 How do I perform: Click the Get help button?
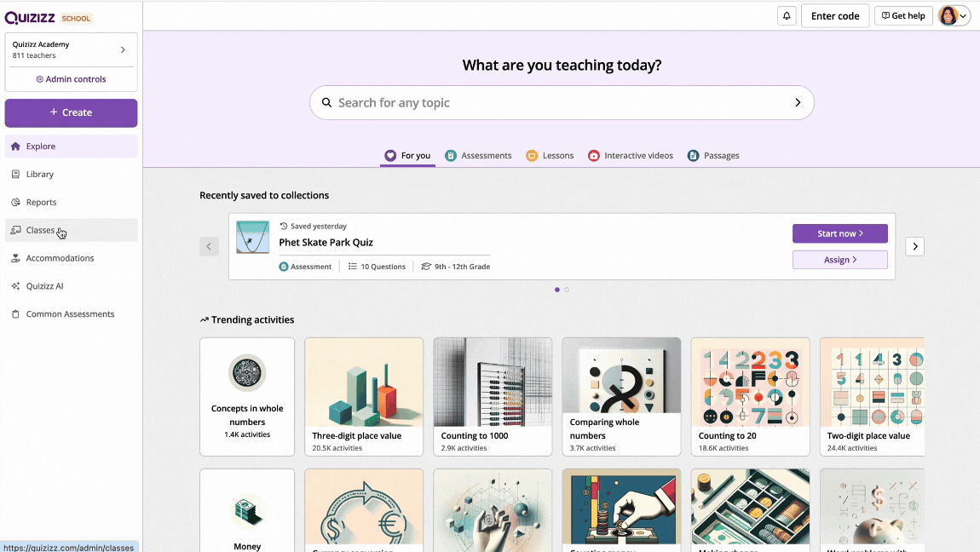pos(903,15)
